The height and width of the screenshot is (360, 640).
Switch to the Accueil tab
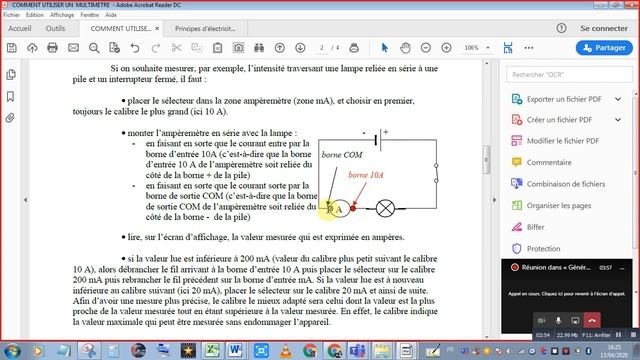pyautogui.click(x=20, y=28)
